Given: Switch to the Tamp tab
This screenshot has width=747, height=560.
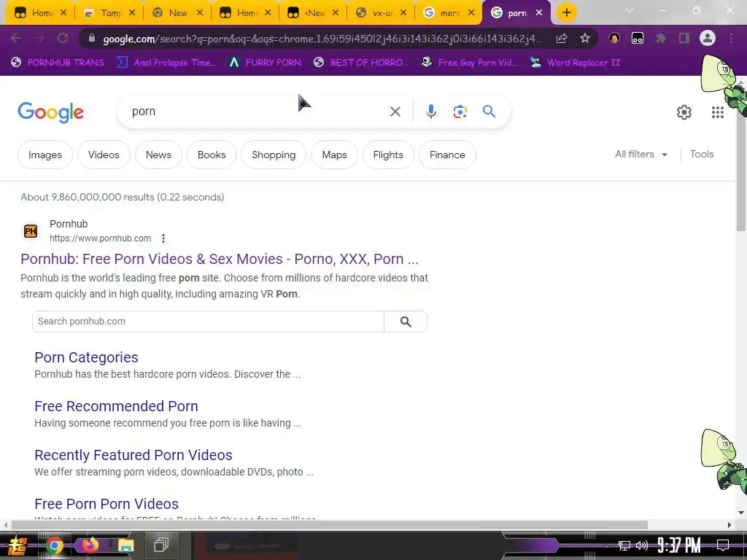Looking at the screenshot, I should 110,13.
